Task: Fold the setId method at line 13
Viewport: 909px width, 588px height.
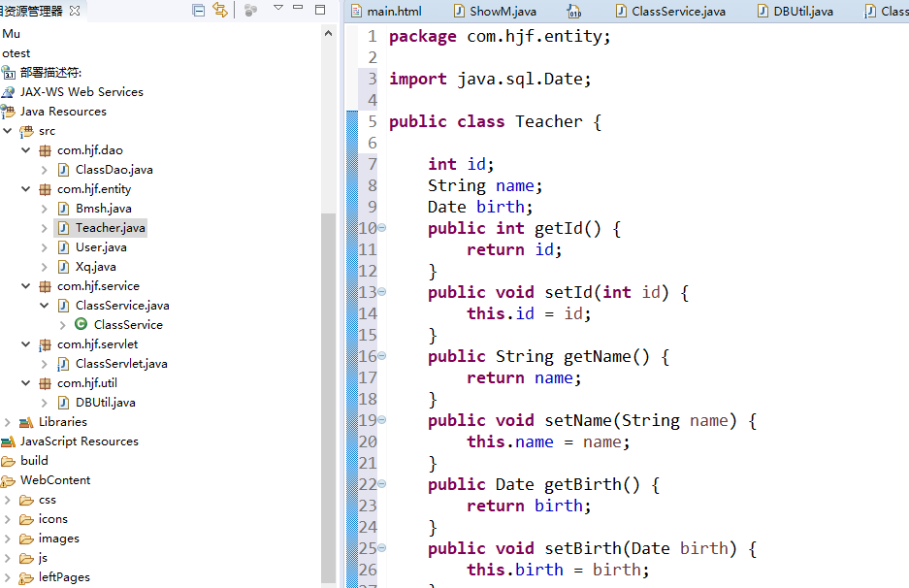Action: [x=382, y=292]
